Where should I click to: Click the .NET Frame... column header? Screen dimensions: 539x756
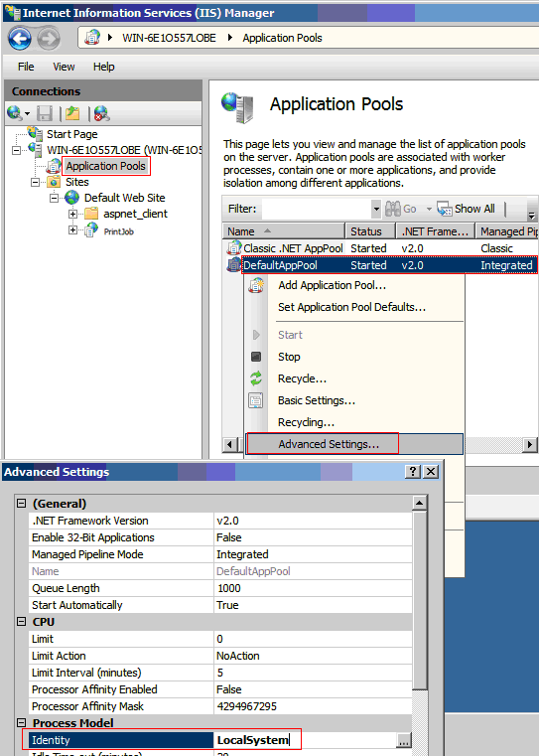(436, 231)
